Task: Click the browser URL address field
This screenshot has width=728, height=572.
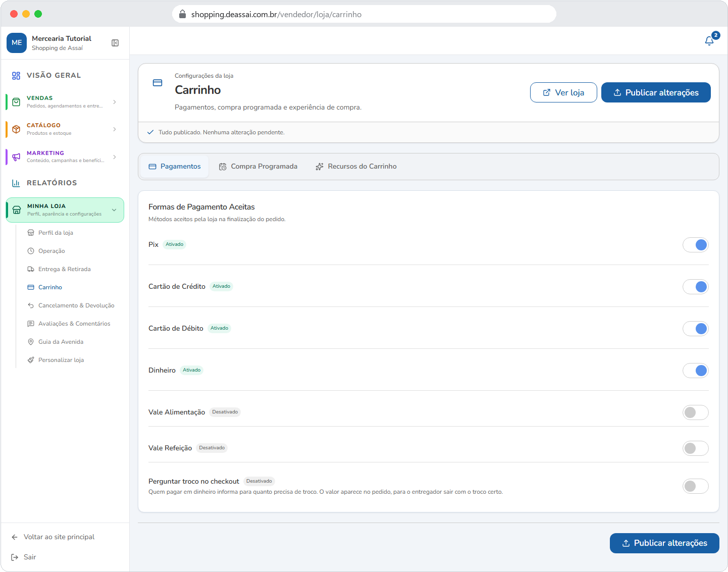Action: pos(364,14)
